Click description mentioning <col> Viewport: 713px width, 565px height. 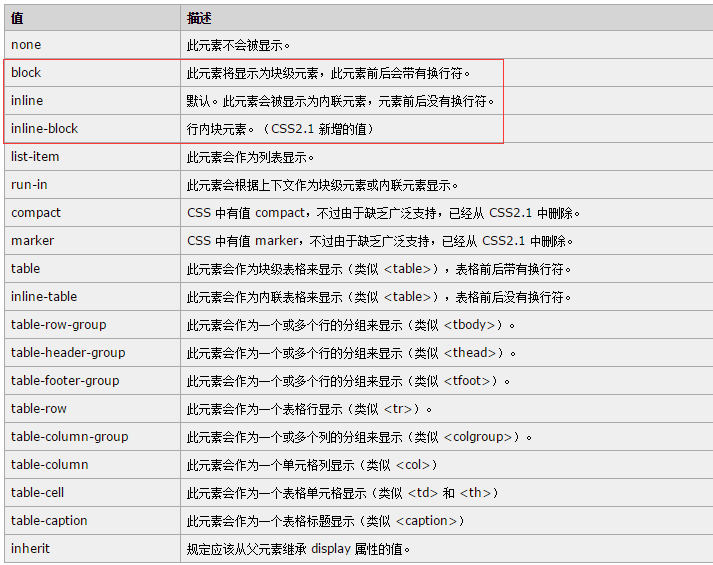pyautogui.click(x=312, y=465)
